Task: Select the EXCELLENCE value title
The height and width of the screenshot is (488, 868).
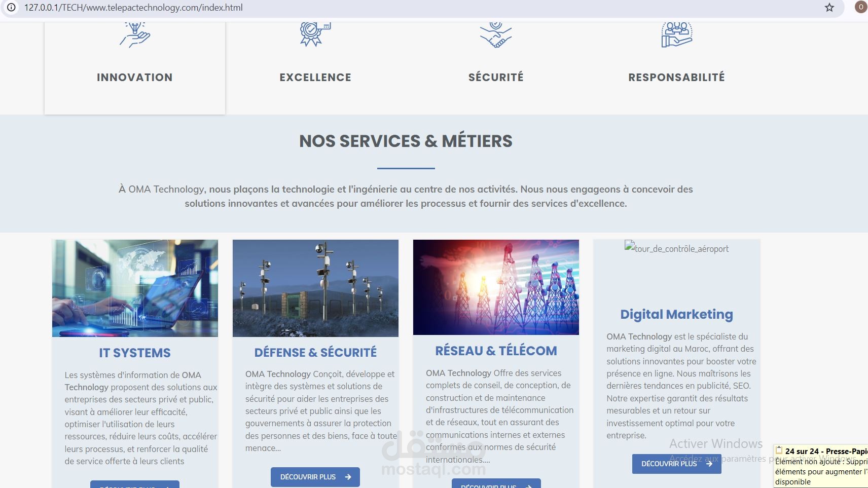Action: (315, 77)
